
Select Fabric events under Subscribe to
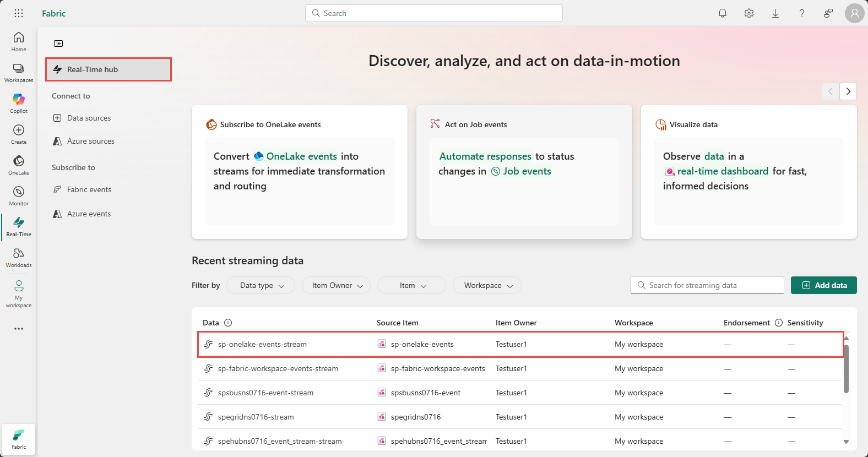[x=89, y=189]
